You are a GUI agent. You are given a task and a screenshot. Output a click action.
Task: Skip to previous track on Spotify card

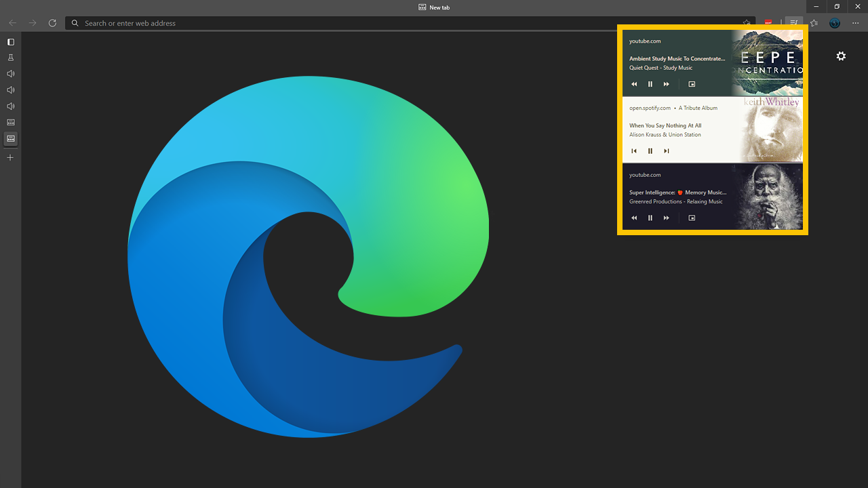pyautogui.click(x=634, y=151)
